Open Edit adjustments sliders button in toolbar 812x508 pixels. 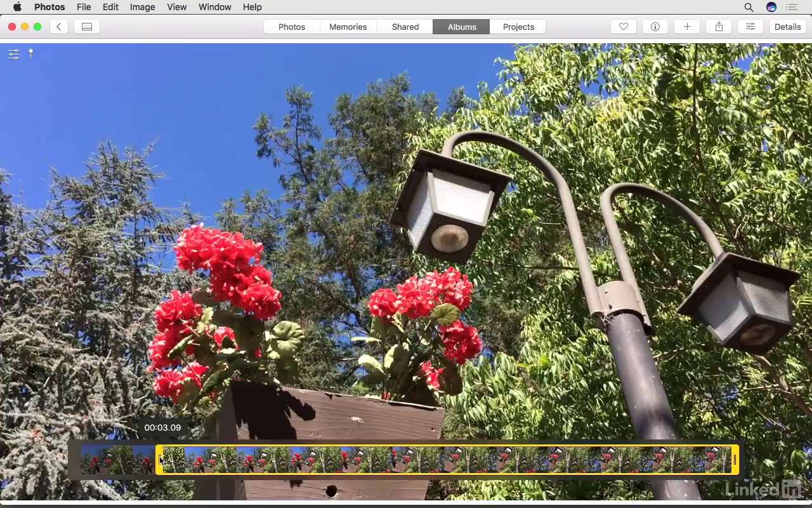pyautogui.click(x=750, y=27)
